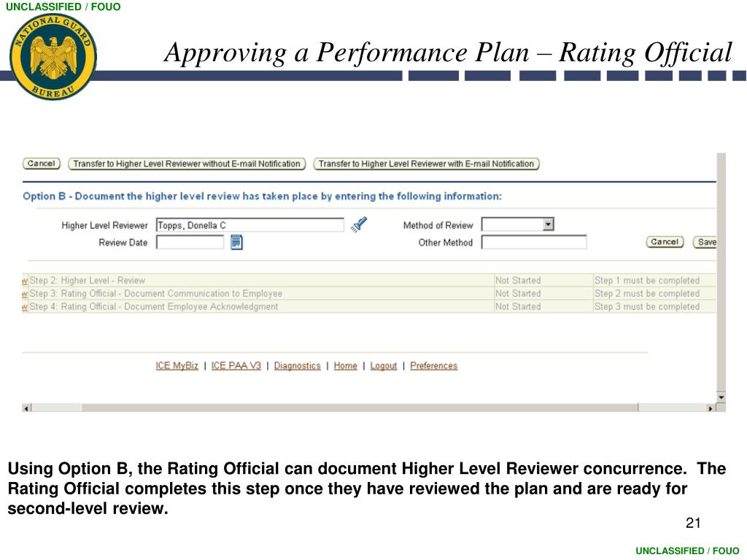Click the Higher Level Reviewer name field
This screenshot has height=560, width=747.
(x=249, y=225)
